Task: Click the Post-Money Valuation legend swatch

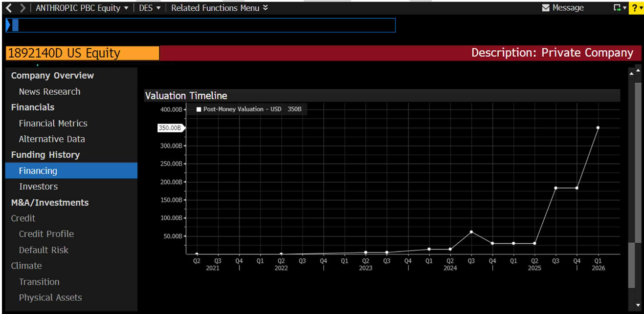Action: (x=199, y=109)
